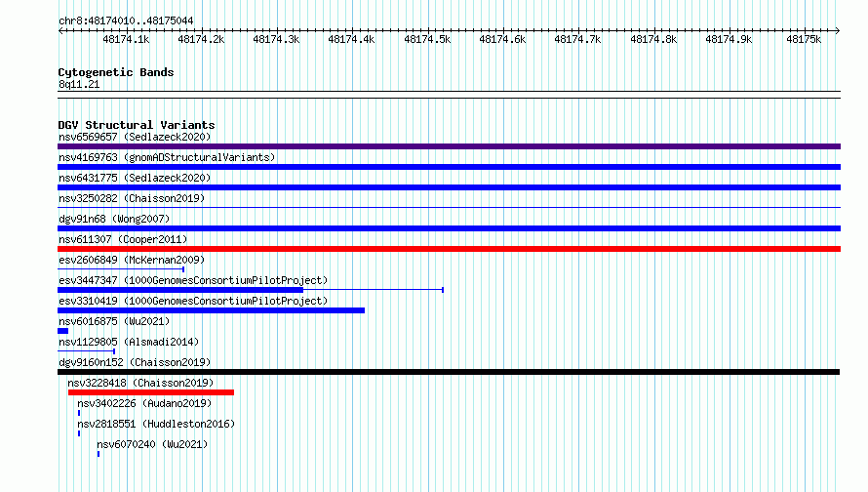Viewport: 868px width, 492px height.
Task: Select the blue esv3310419 variant bar
Action: point(211,310)
